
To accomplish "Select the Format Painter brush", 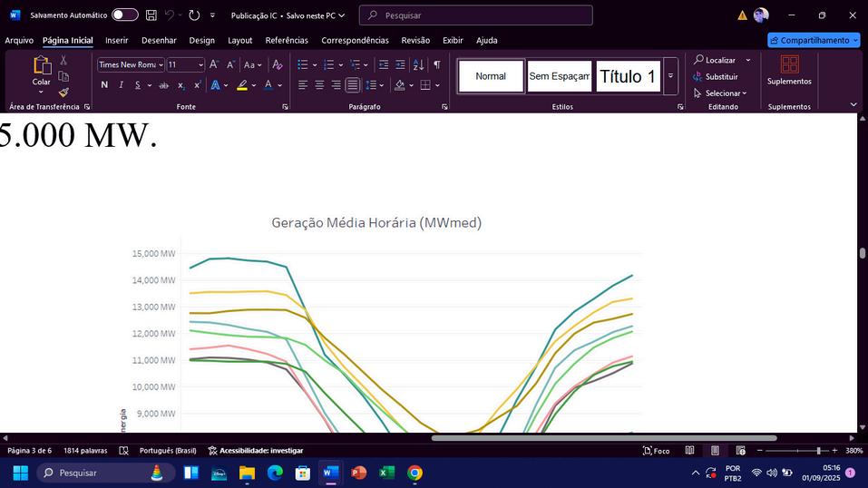I will (x=63, y=93).
